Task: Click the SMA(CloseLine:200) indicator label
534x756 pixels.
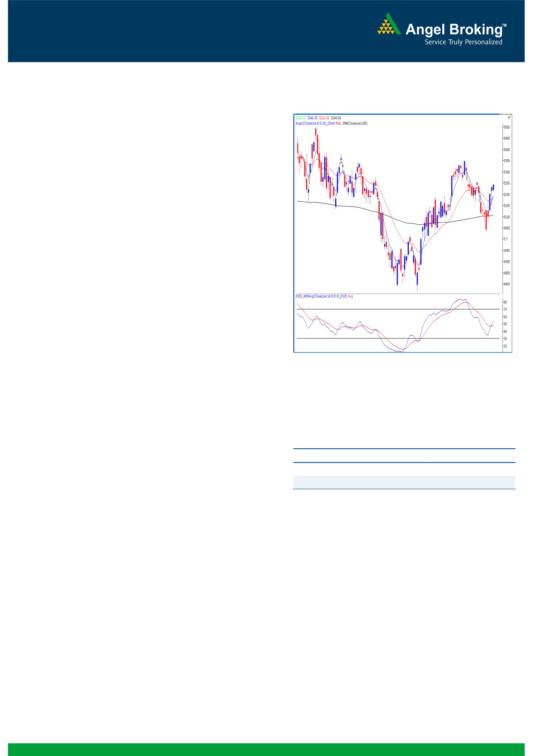Action: coord(355,124)
